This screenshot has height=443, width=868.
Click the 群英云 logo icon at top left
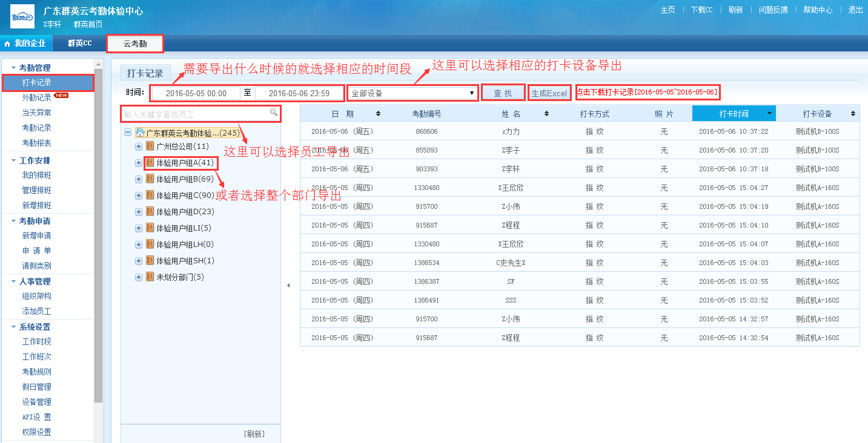tap(22, 16)
